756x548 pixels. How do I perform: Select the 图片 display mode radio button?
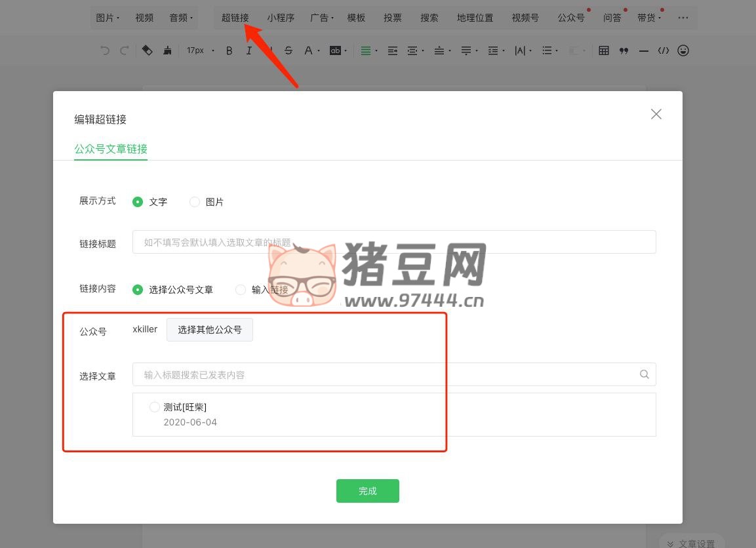point(195,202)
